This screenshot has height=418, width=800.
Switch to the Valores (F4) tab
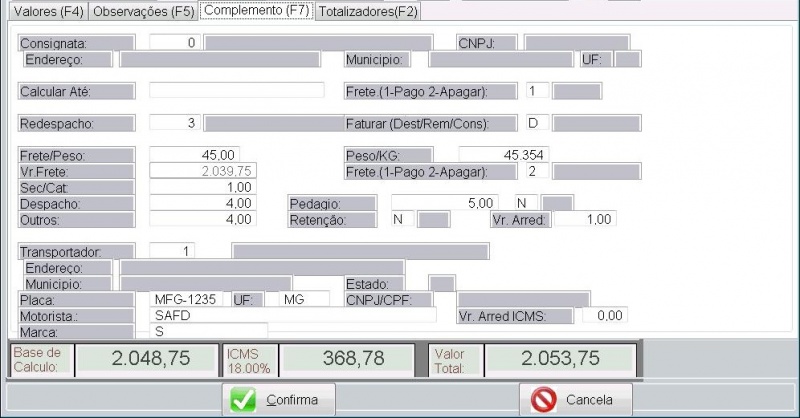click(44, 12)
